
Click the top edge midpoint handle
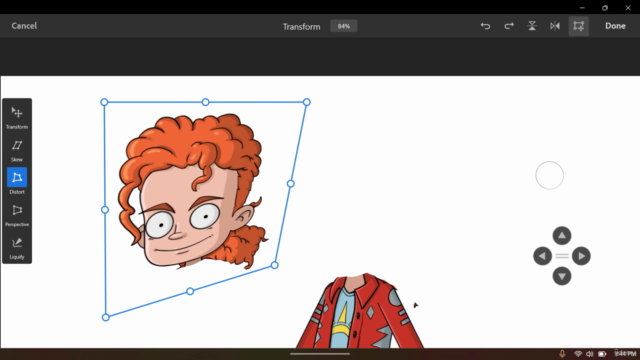pos(205,102)
